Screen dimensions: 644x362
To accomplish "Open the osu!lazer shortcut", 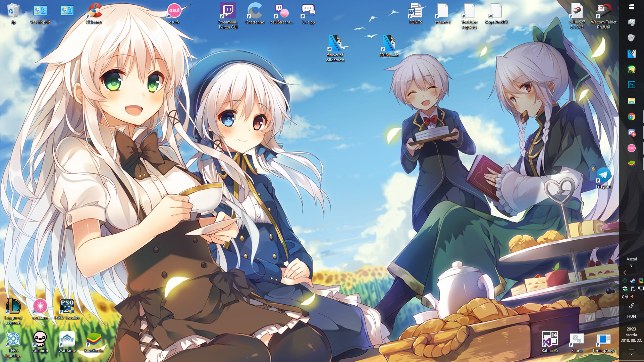I will 40,309.
